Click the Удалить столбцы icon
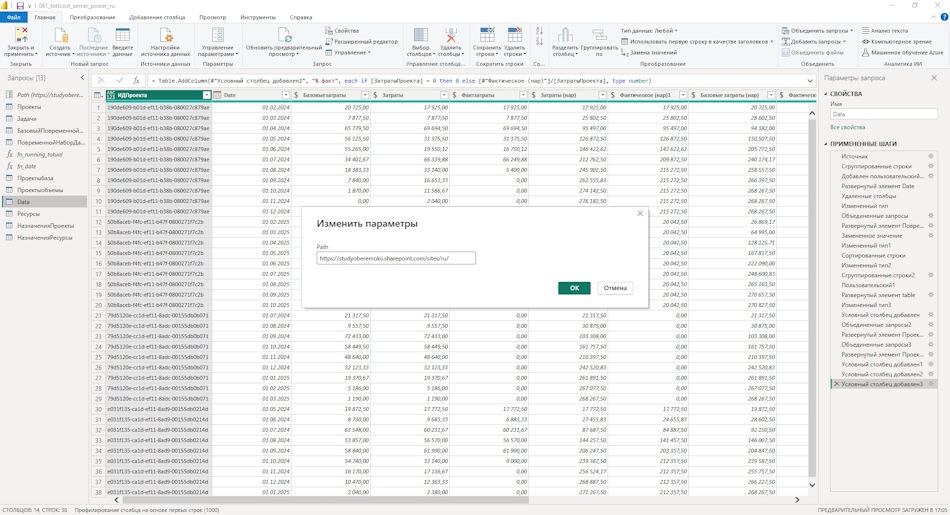Image resolution: width=950 pixels, height=515 pixels. 451,35
